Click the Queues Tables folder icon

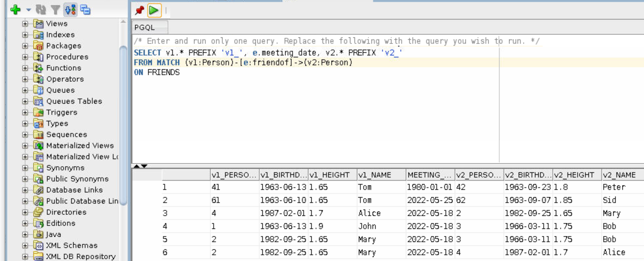pos(39,101)
